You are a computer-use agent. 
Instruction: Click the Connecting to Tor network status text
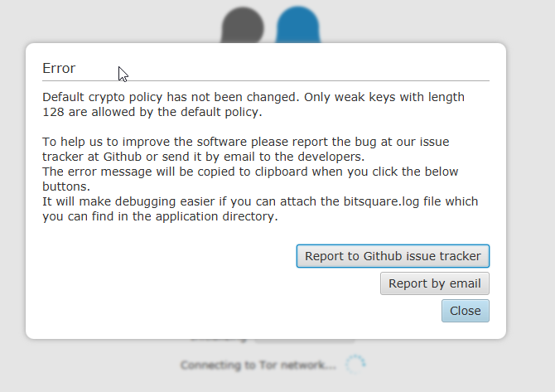(x=258, y=365)
